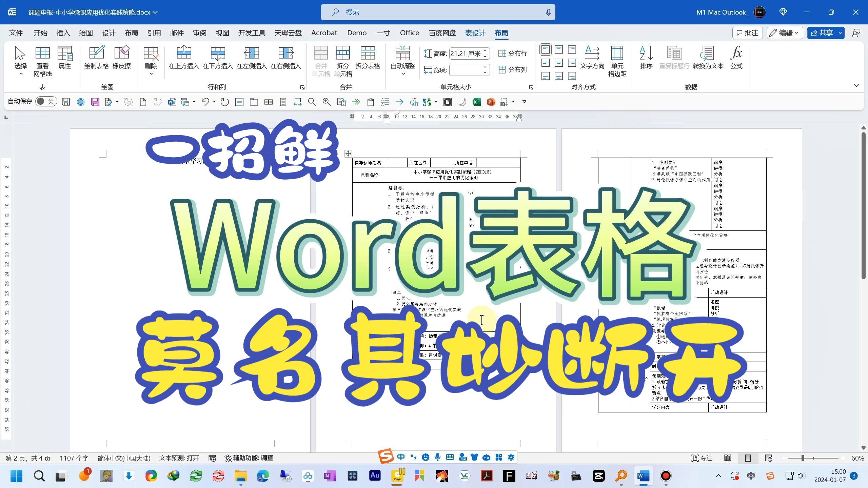Image resolution: width=868 pixels, height=488 pixels.
Task: Click the row Height (高度) input field
Action: [465, 54]
